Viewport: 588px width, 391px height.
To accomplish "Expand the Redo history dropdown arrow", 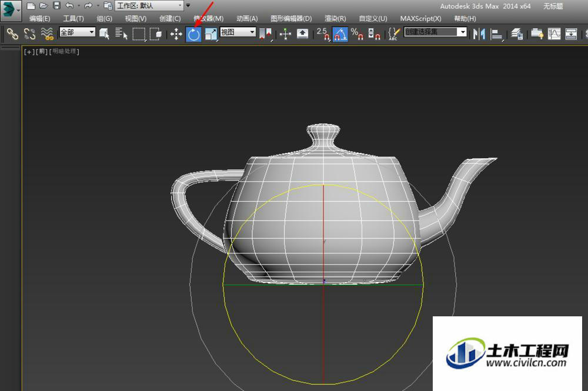I will pyautogui.click(x=98, y=6).
